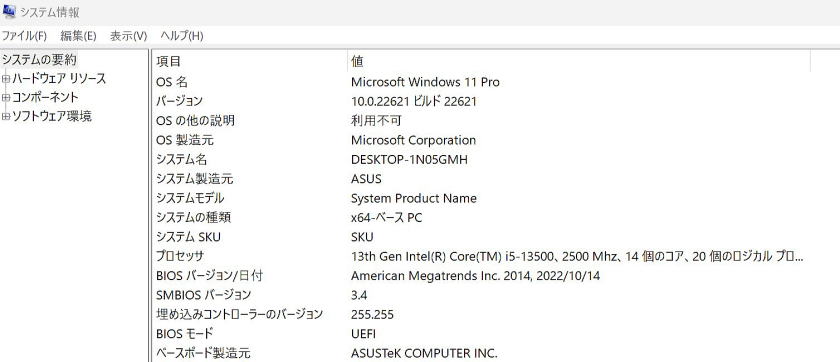The height and width of the screenshot is (362, 840).
Task: Open the 表示(V) menu
Action: point(129,36)
